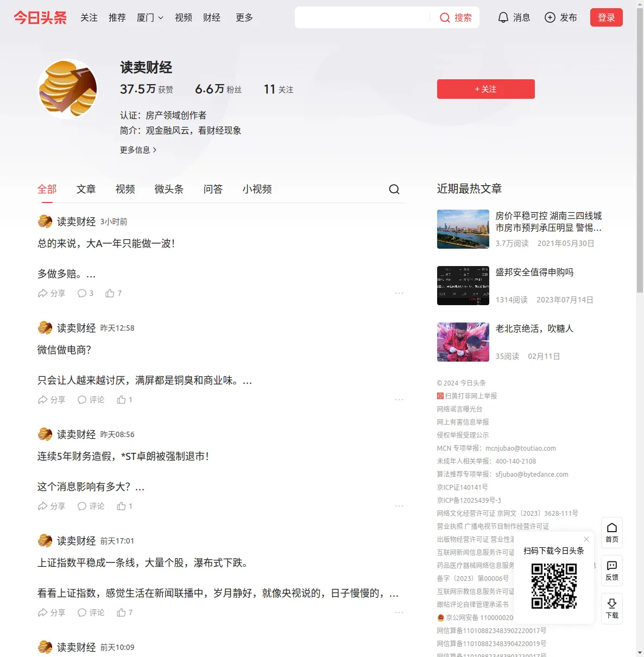Viewport: 644px width, 657px height.
Task: Switch to the 文章 tab
Action: (86, 189)
